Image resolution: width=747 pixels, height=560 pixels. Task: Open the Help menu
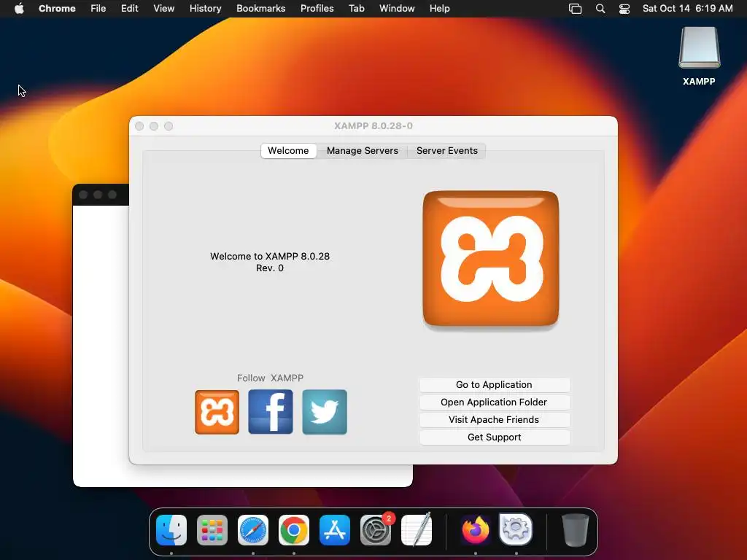point(439,9)
